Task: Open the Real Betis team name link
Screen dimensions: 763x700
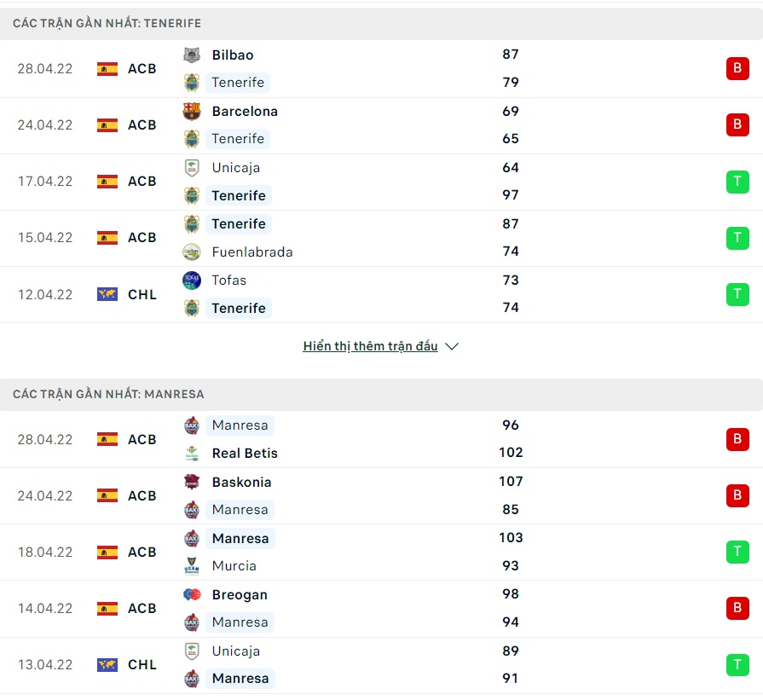Action: (245, 454)
